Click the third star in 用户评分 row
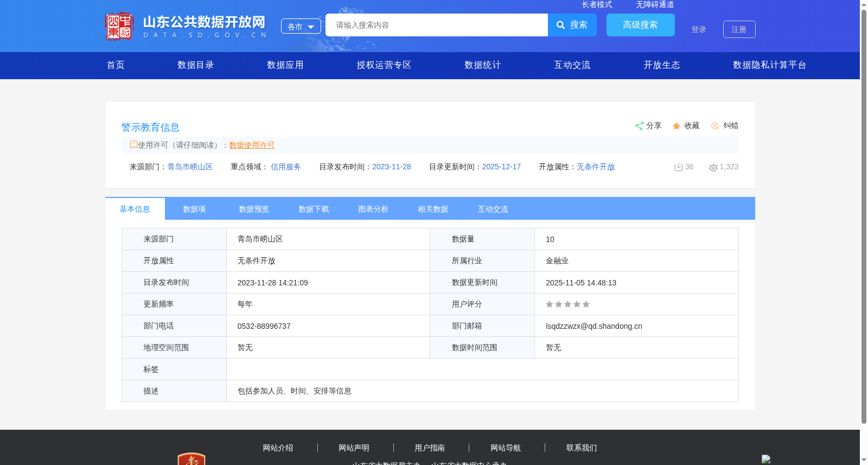 coord(567,304)
